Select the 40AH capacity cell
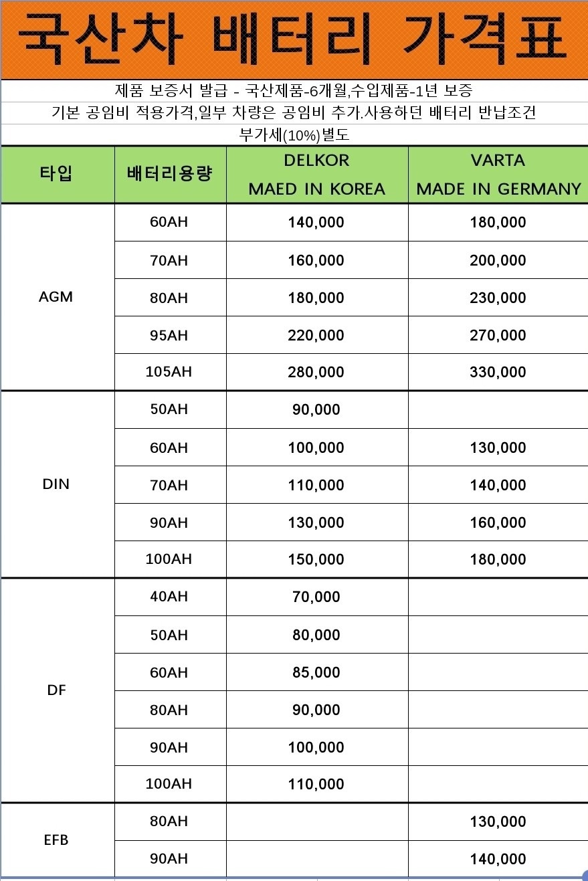Screen dimensions: 588x881 pos(169,597)
